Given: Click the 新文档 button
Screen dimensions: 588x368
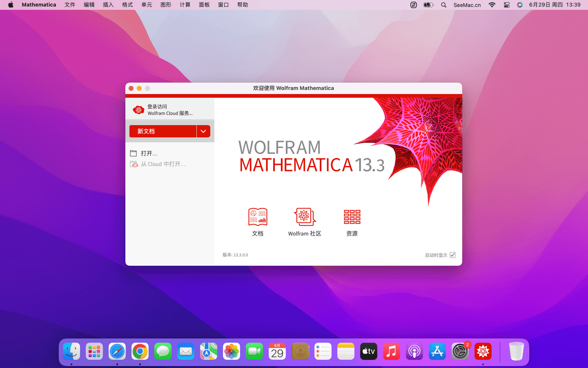Looking at the screenshot, I should click(163, 131).
